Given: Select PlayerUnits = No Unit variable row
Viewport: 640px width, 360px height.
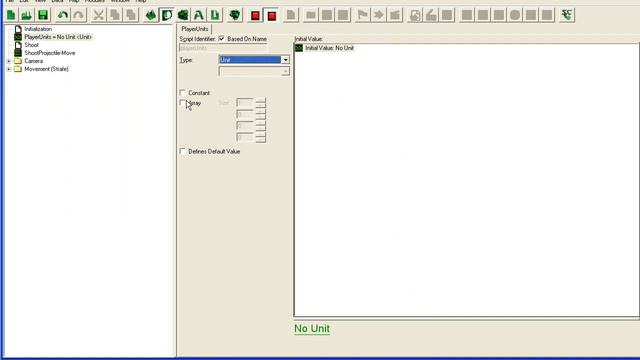Looking at the screenshot, I should click(58, 37).
